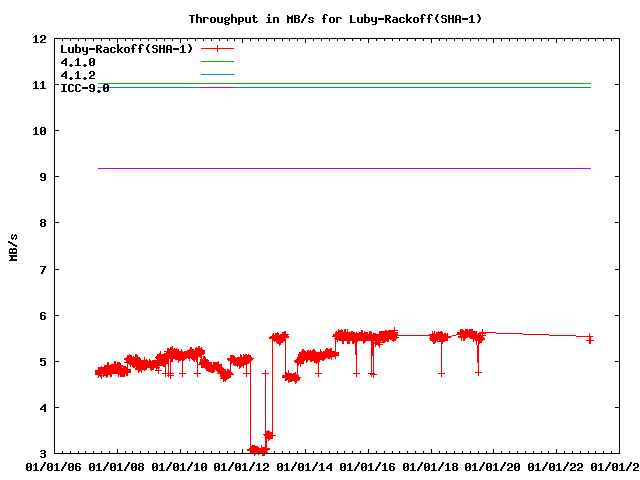Select the ICC-9.0 legend label

(85, 88)
